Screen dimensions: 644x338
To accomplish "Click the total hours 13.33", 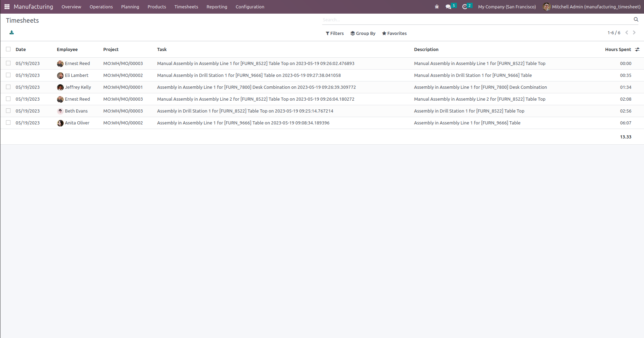I will [x=625, y=137].
